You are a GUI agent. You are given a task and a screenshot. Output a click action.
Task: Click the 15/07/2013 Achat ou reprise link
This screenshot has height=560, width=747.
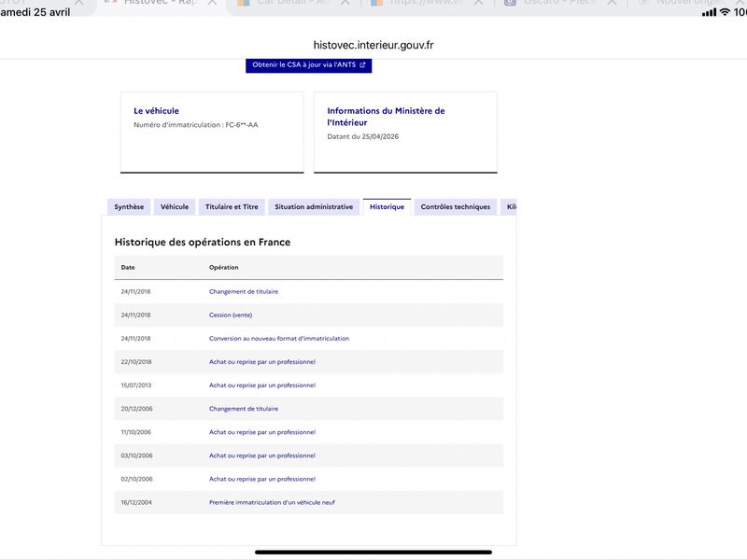(x=262, y=385)
